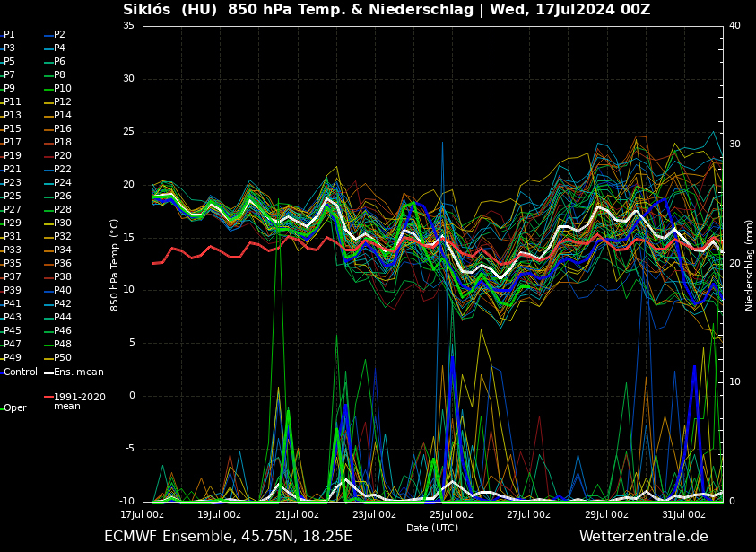Click the Control legend label

[20, 372]
